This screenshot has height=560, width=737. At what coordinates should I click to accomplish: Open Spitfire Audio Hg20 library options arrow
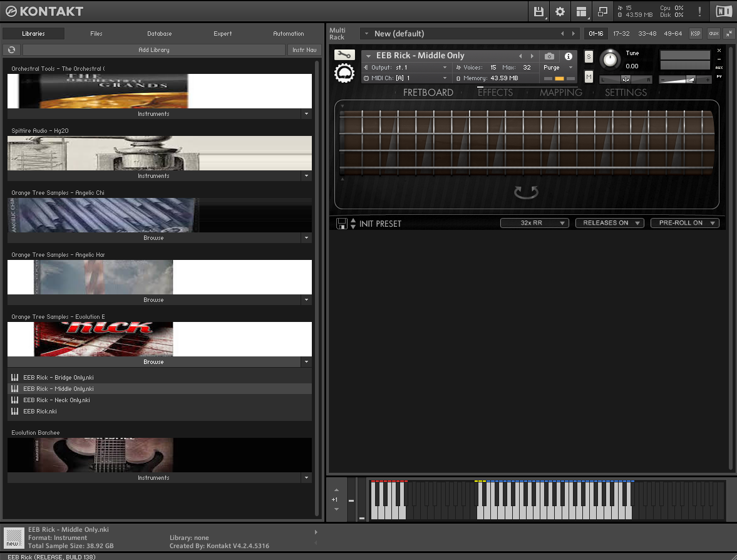(306, 176)
